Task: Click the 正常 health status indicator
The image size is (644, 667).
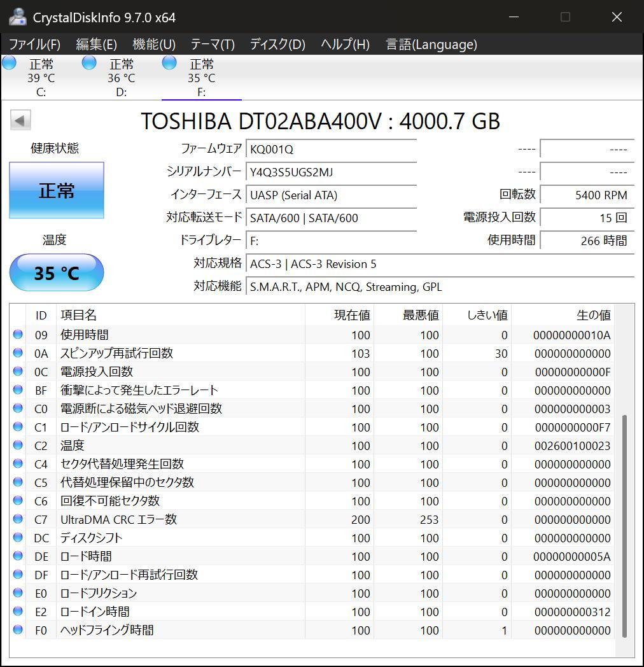Action: click(56, 190)
